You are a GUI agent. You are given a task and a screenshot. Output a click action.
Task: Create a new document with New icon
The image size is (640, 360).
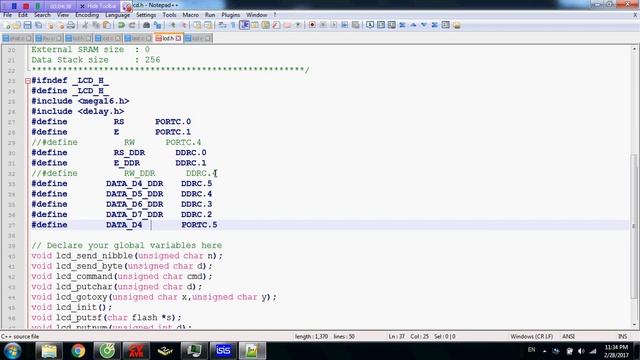pos(7,25)
